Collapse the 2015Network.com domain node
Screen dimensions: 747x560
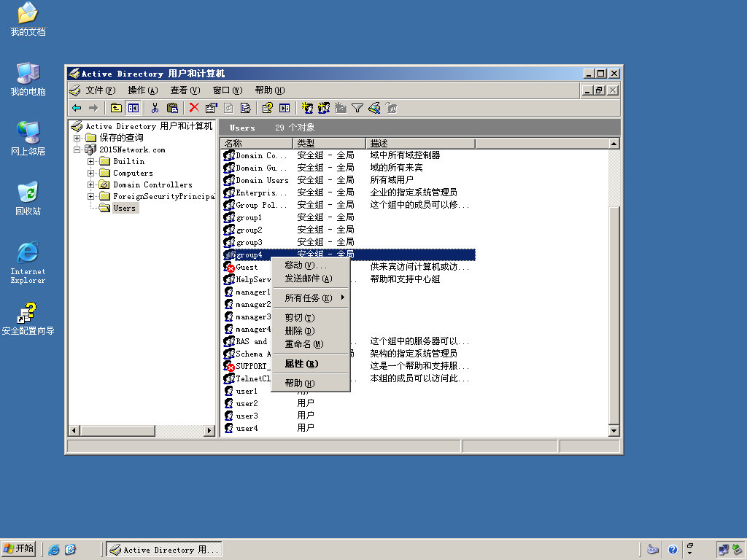[77, 149]
